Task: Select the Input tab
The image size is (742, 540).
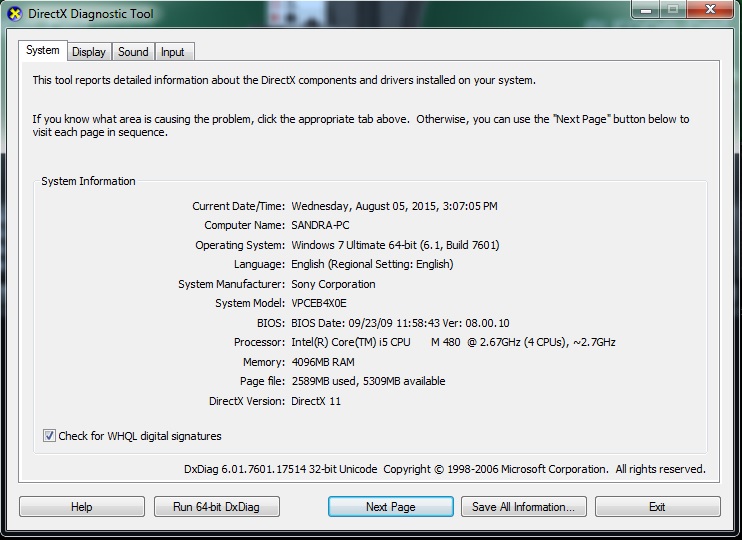Action: click(173, 52)
